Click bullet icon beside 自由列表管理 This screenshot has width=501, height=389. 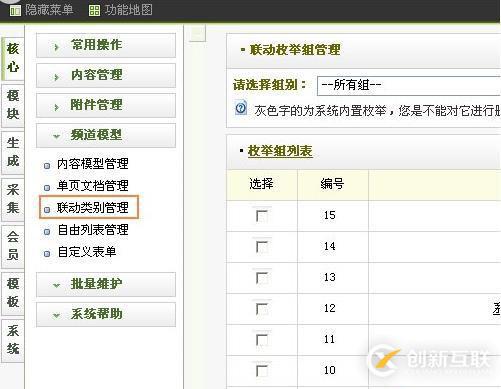click(x=47, y=232)
